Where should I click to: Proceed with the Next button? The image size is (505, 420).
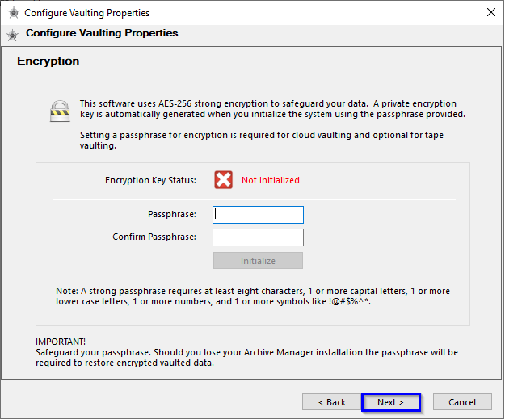point(390,402)
